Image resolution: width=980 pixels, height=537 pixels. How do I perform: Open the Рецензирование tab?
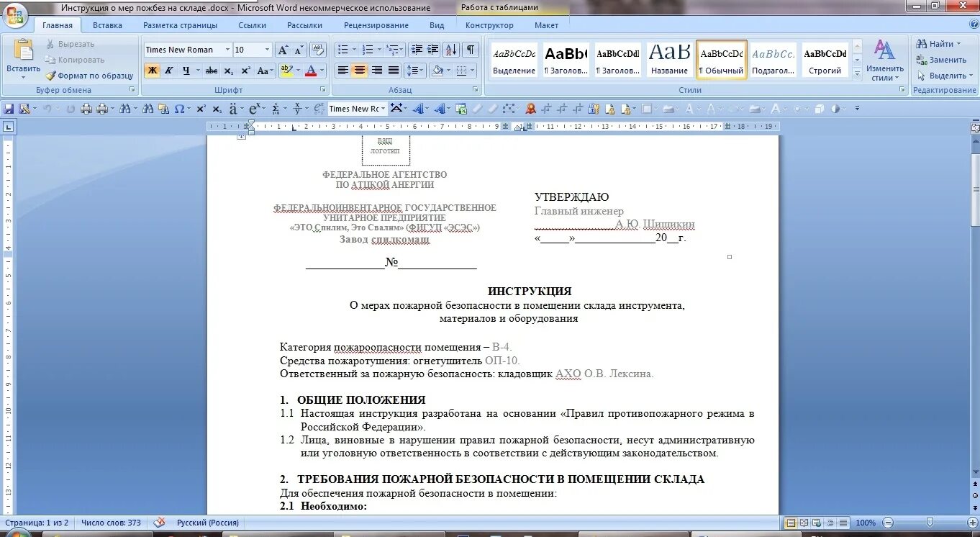(x=376, y=25)
